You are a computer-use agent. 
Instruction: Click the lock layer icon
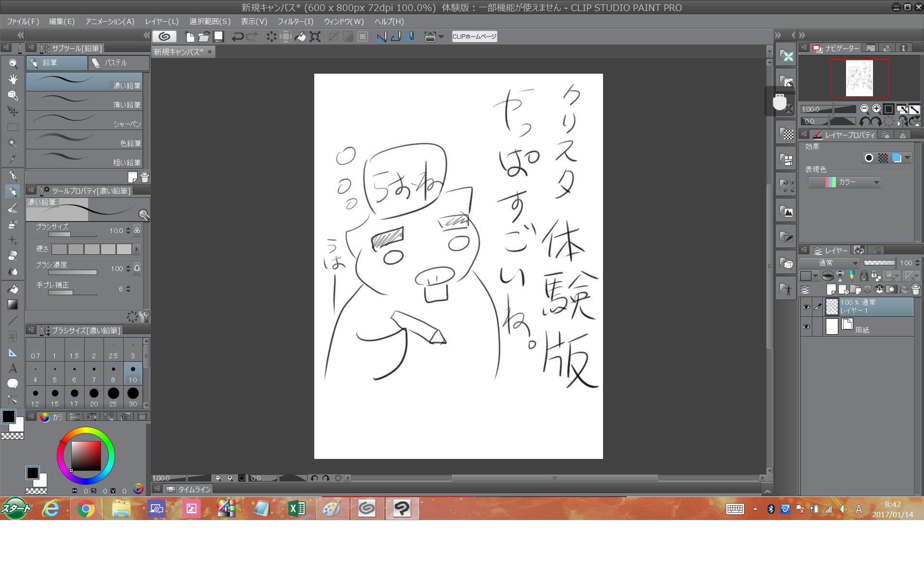tap(864, 276)
